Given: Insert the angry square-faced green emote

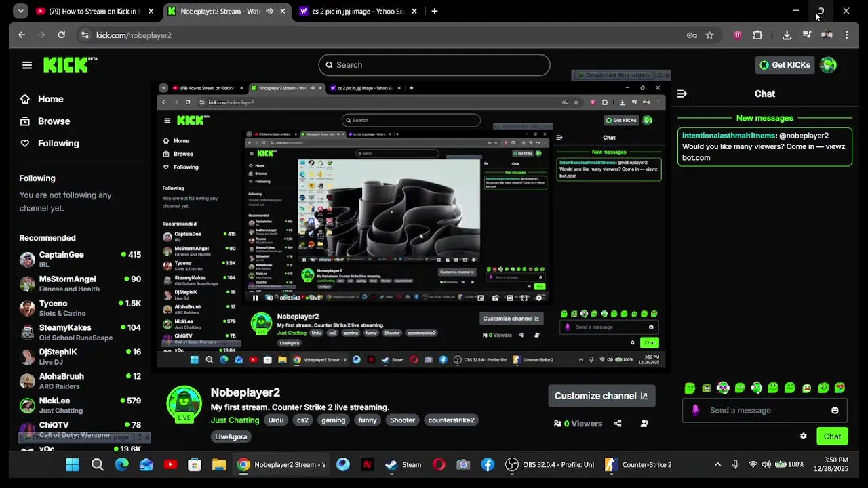Looking at the screenshot, I should click(707, 388).
